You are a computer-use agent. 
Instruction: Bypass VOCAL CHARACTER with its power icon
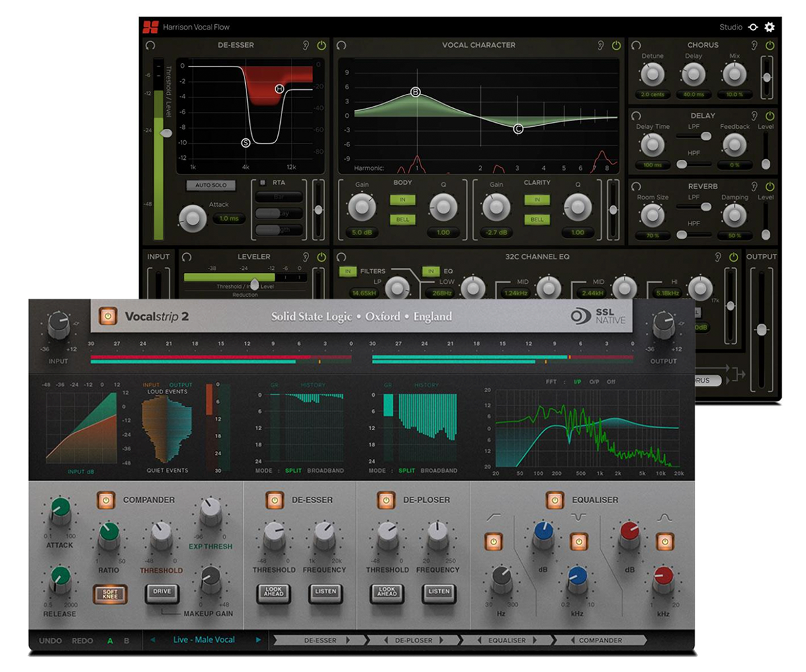(x=617, y=45)
